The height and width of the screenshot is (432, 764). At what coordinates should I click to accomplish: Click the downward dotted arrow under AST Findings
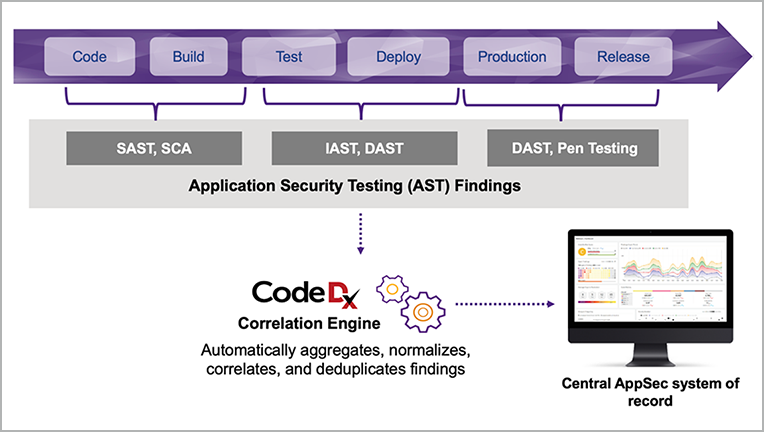click(x=361, y=233)
